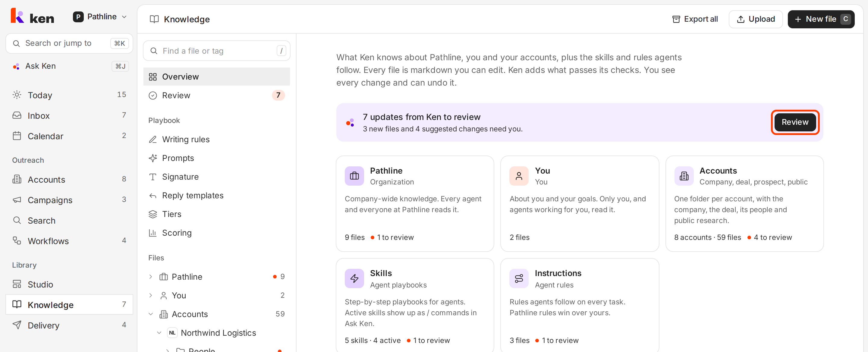868x352 pixels.
Task: Click the Review button in updates banner
Action: [x=795, y=122]
